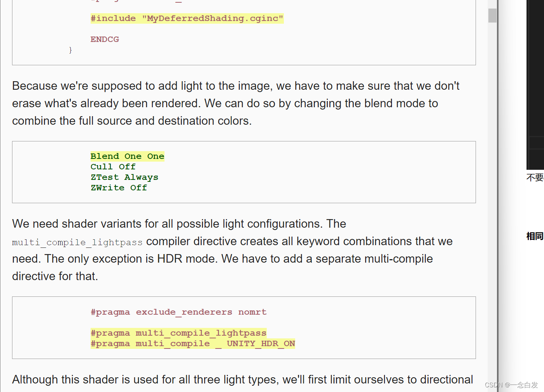Click the "不要" text at right edge
Viewport: 544px width, 392px height.
(535, 178)
